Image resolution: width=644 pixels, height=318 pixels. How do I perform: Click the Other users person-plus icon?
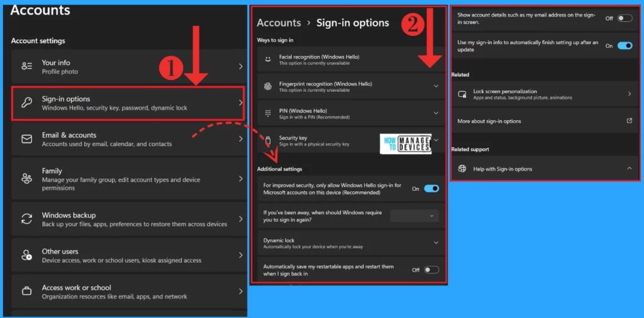26,255
